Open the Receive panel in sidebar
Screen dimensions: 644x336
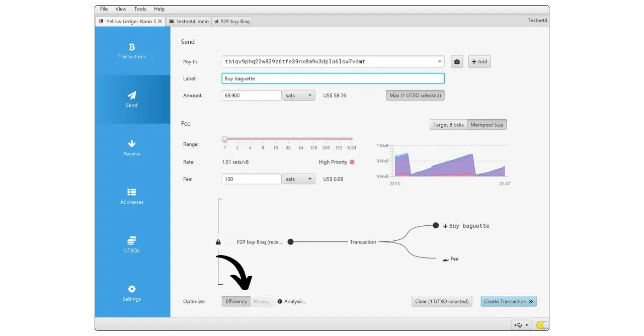coord(132,148)
